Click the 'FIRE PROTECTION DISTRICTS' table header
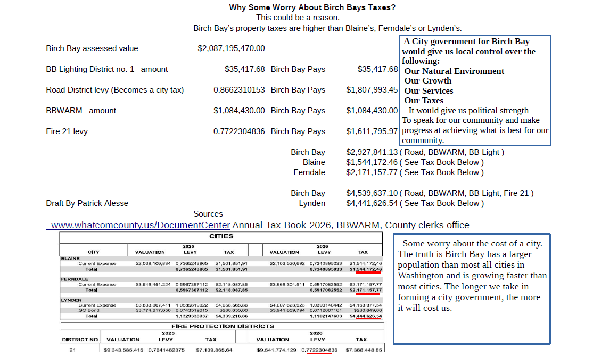Image resolution: width=593 pixels, height=364 pixels. click(x=223, y=326)
